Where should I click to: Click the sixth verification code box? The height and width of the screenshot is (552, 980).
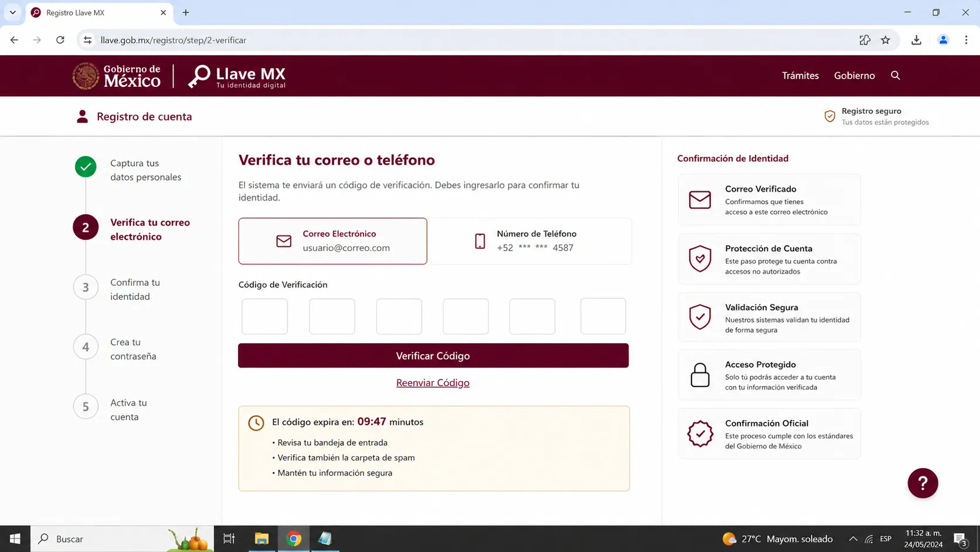click(603, 316)
